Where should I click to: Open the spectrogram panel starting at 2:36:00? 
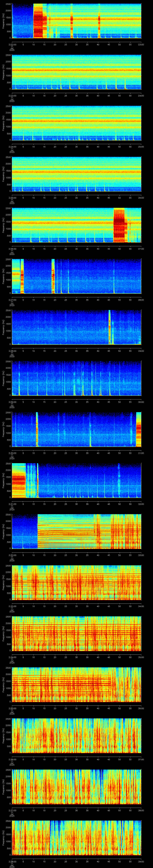tap(77, 736)
